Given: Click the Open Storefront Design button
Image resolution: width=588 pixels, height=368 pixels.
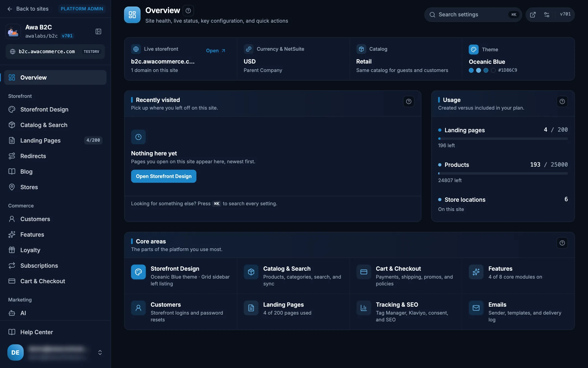Looking at the screenshot, I should (x=164, y=176).
